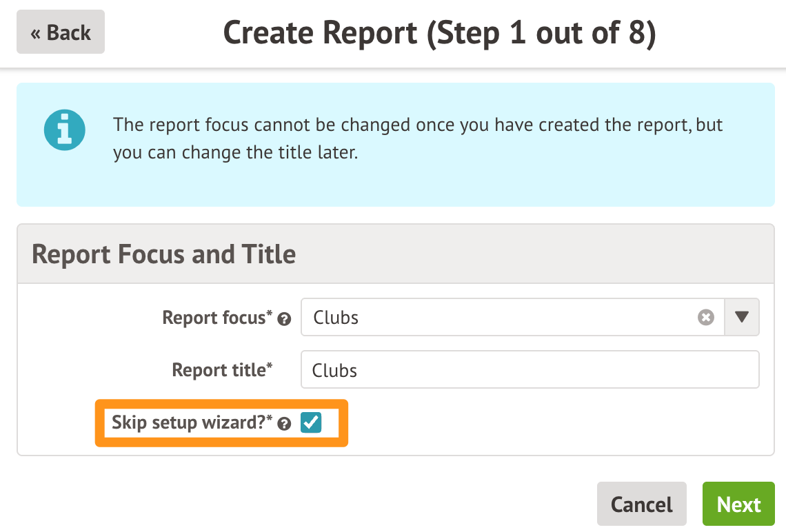Go back using the « Back button

tap(61, 32)
